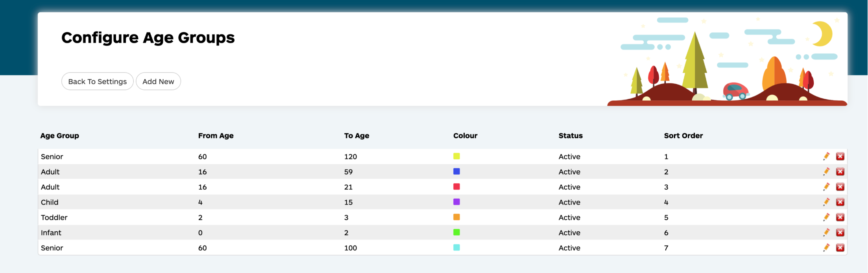Image resolution: width=868 pixels, height=273 pixels.
Task: Delete the Toddler age group row
Action: 840,217
